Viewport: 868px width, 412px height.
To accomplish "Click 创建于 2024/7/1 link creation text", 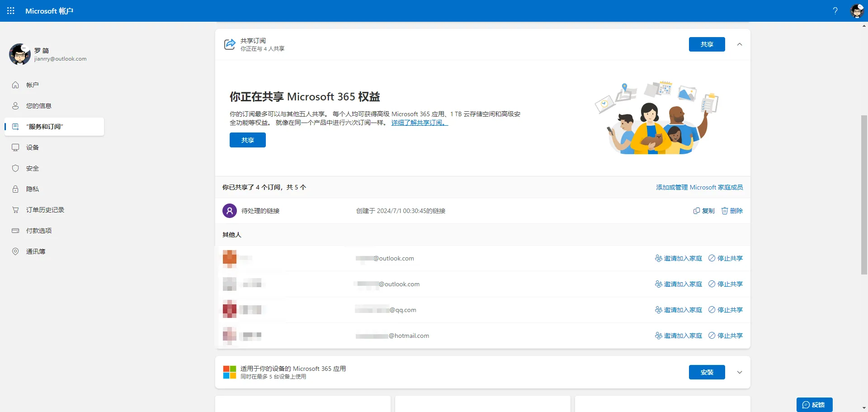I will pyautogui.click(x=401, y=211).
